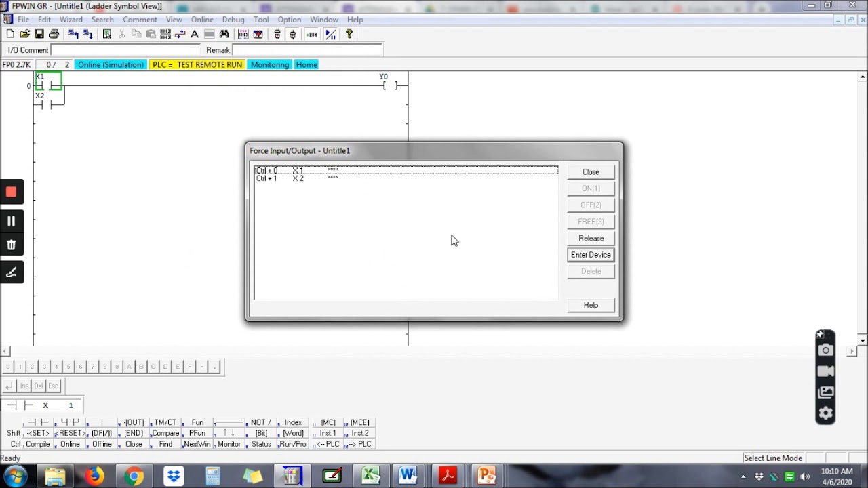
Task: Open Google Chrome from the taskbar
Action: click(134, 476)
